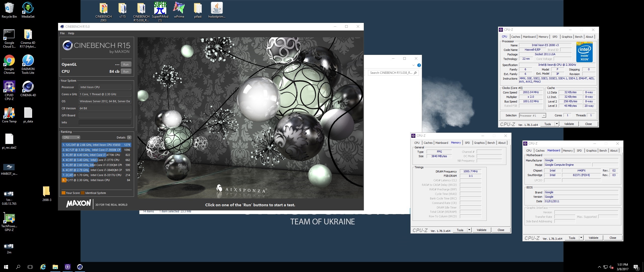Screen dimensions: 644x272
Task: Expand the Explorer ribbon chevron
Action: click(x=413, y=65)
